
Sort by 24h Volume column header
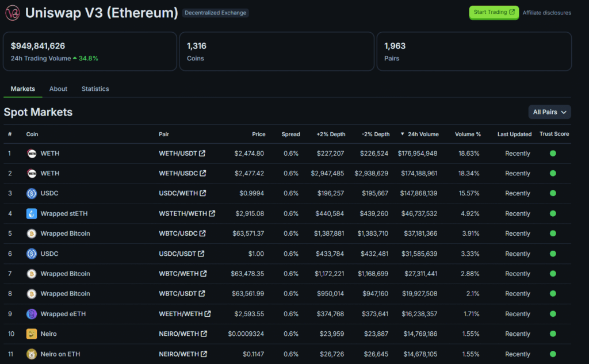422,134
